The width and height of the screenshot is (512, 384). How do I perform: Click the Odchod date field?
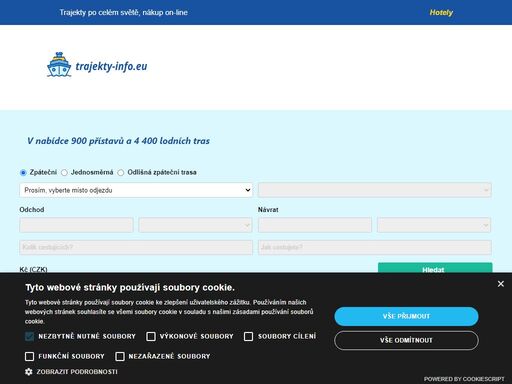76,225
